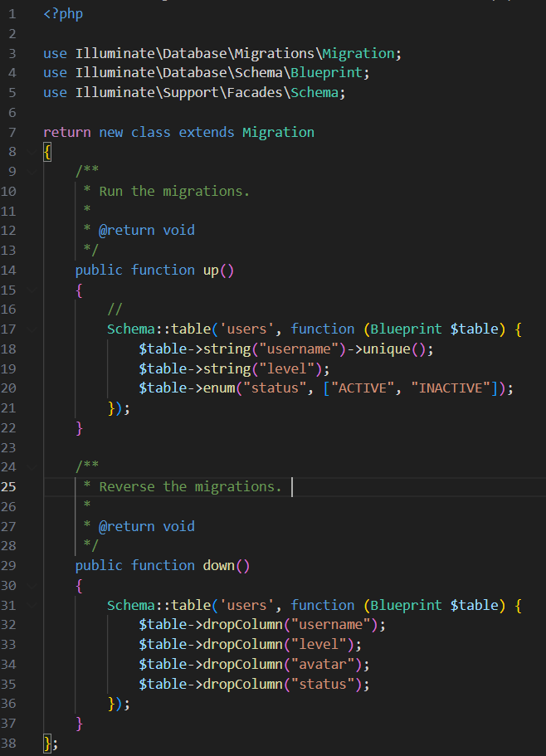Click the "avatar" string on line 34
Viewport: 546px width, 756px height.
[323, 665]
